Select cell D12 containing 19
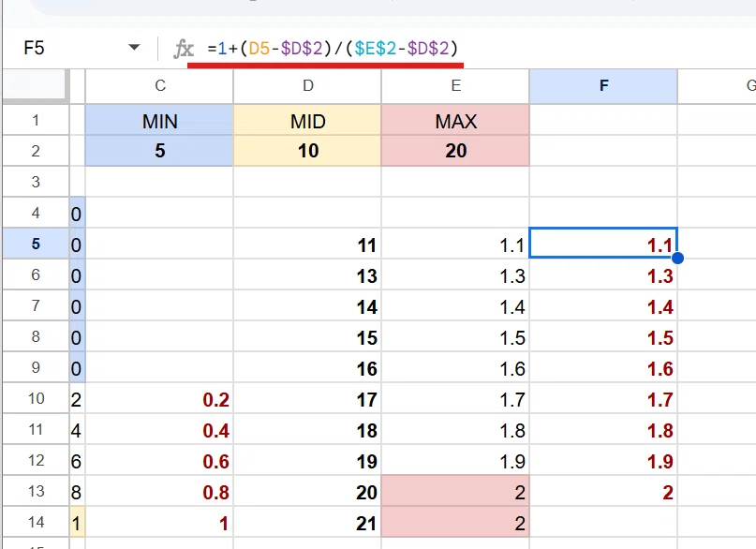 pyautogui.click(x=307, y=460)
